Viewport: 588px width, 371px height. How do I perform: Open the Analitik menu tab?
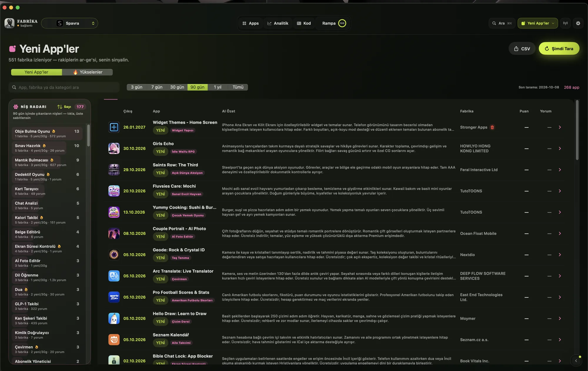coord(278,23)
